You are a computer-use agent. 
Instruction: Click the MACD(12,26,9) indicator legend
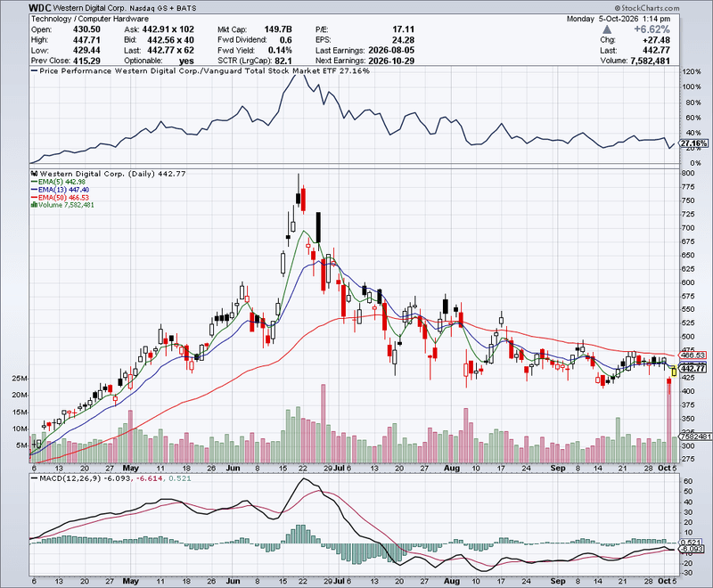click(x=111, y=478)
